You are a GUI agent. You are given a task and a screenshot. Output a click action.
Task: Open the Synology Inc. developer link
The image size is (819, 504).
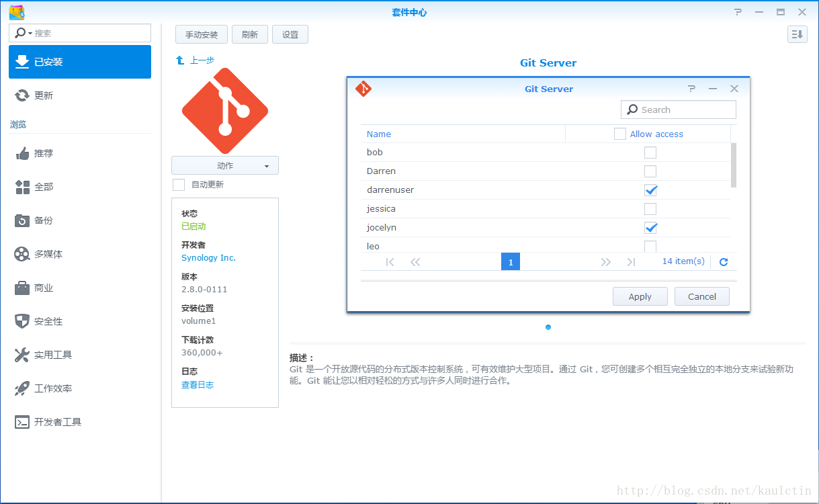[x=208, y=257]
